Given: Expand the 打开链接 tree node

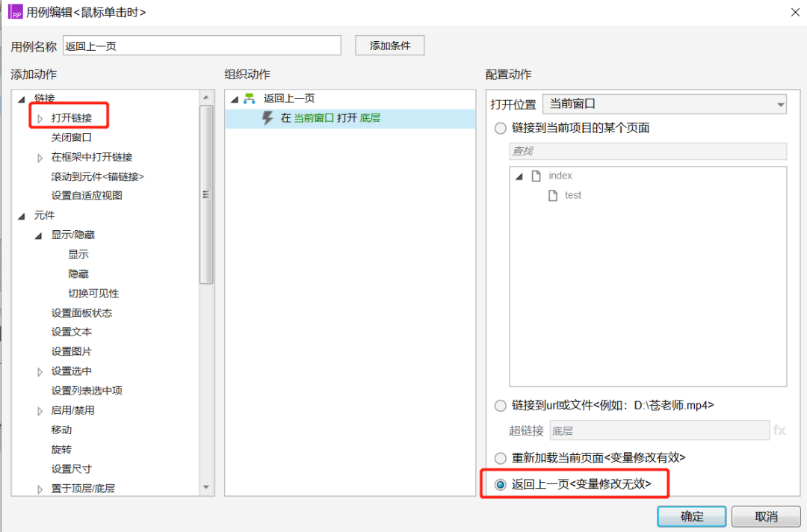Looking at the screenshot, I should click(40, 118).
